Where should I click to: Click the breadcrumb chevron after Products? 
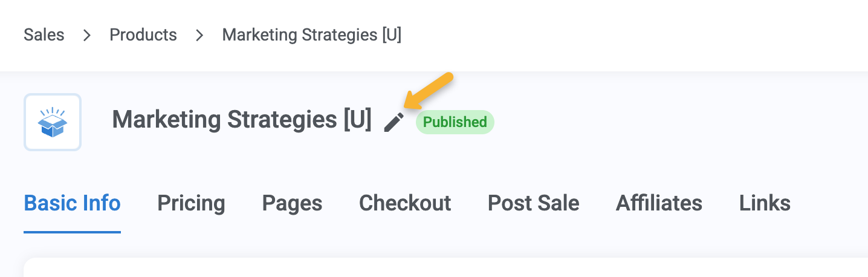click(x=199, y=35)
